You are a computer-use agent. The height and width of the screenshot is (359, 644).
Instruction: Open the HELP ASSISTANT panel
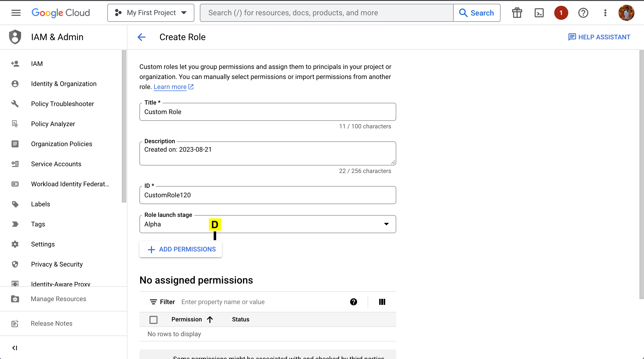pyautogui.click(x=599, y=37)
